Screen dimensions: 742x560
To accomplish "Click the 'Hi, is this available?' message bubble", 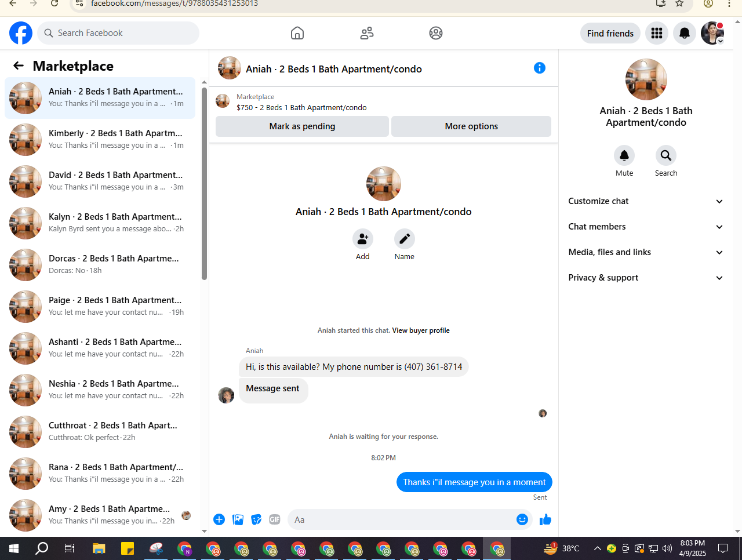I will coord(354,366).
